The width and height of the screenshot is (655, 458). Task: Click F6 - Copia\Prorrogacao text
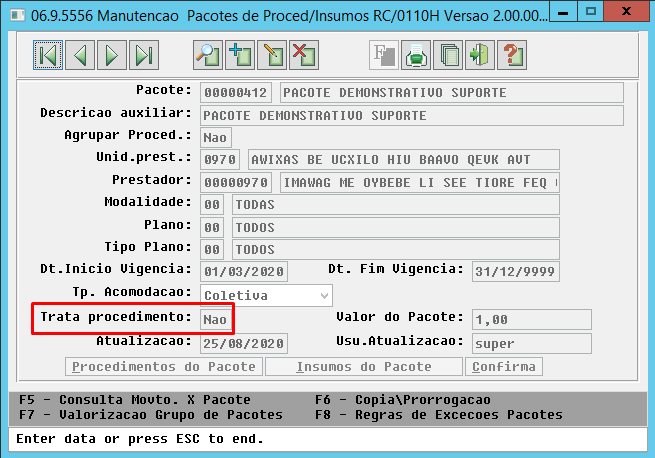[403, 400]
